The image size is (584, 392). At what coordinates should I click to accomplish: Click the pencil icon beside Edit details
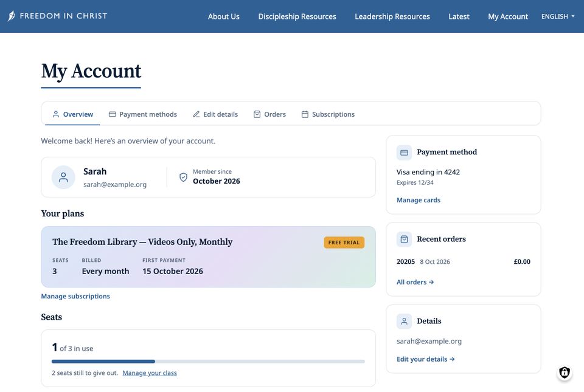pos(196,114)
